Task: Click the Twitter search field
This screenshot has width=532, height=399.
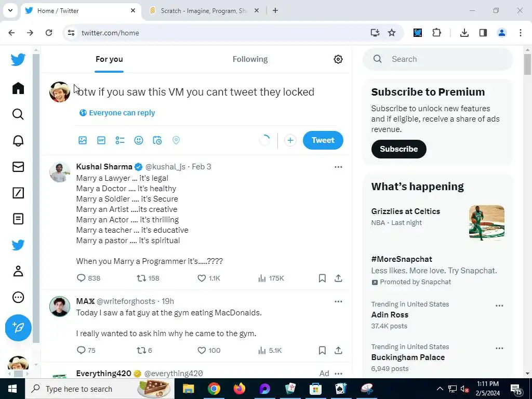Action: (x=437, y=59)
